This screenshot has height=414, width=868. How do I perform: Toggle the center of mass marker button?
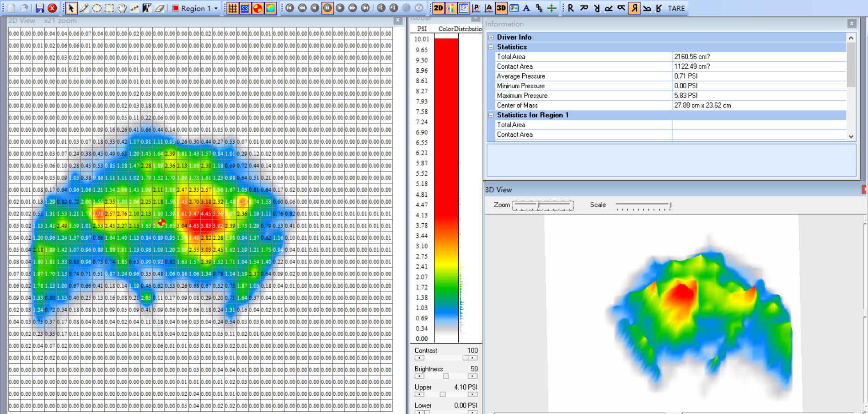[258, 8]
